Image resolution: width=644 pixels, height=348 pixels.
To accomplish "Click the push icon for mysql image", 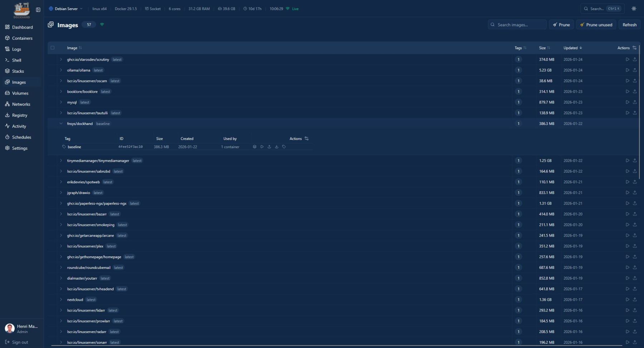I will point(635,102).
